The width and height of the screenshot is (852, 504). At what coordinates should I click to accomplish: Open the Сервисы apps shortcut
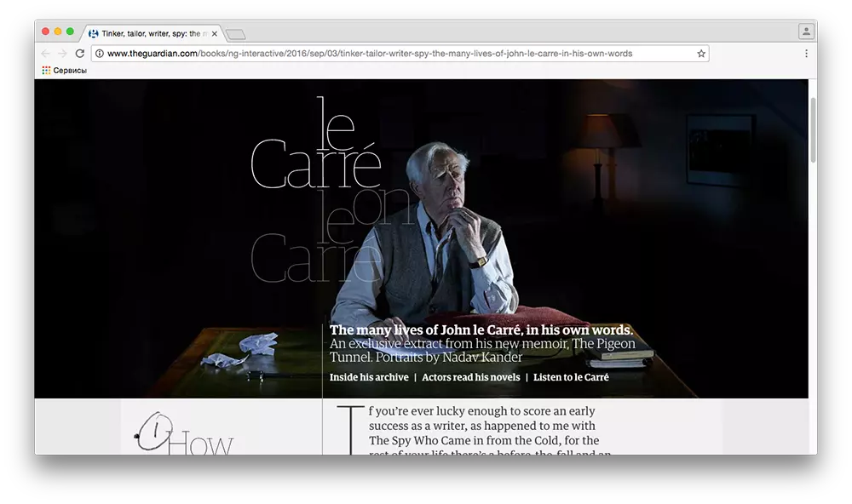click(x=64, y=71)
